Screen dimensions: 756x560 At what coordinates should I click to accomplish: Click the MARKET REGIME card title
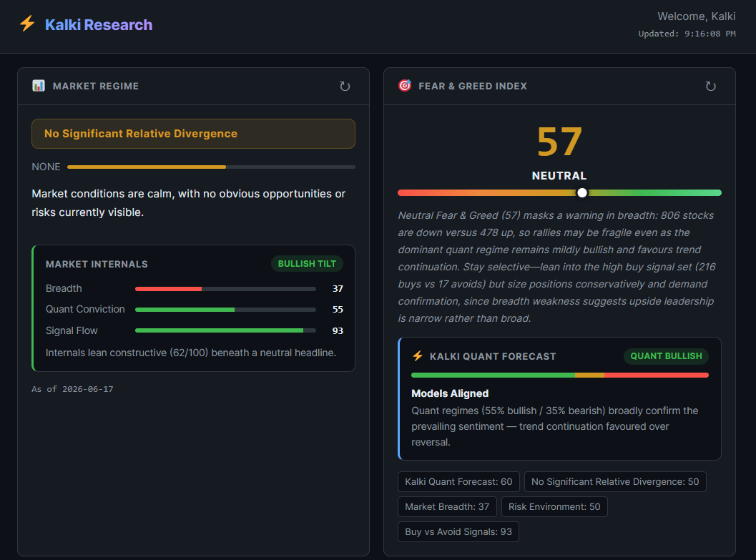95,86
